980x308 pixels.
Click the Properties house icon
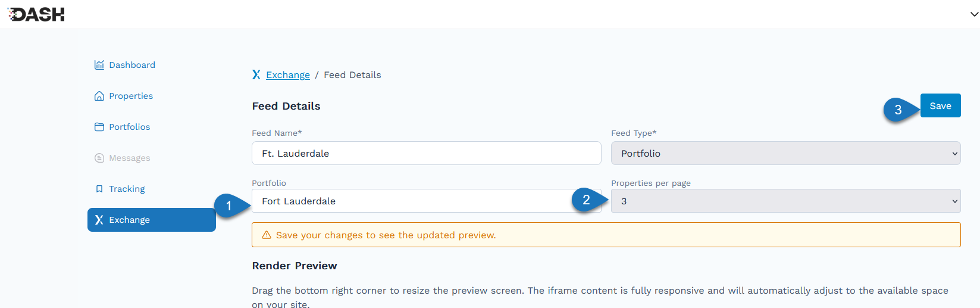click(99, 96)
